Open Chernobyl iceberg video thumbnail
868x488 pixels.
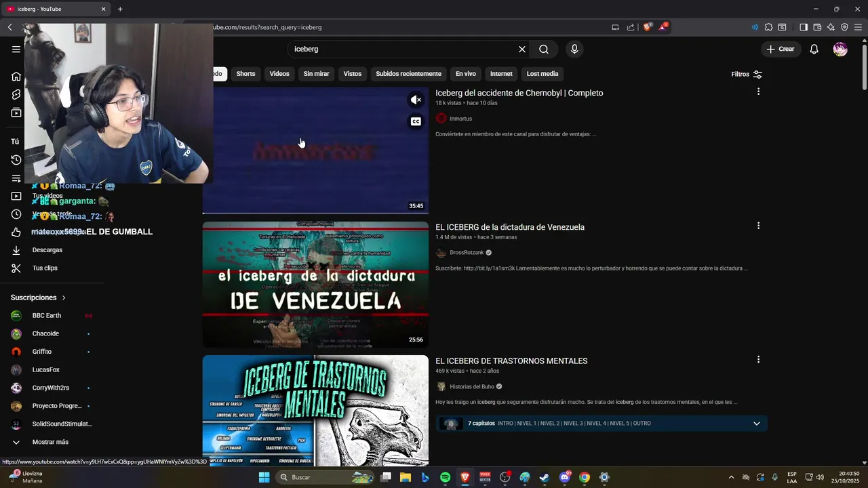click(x=315, y=150)
